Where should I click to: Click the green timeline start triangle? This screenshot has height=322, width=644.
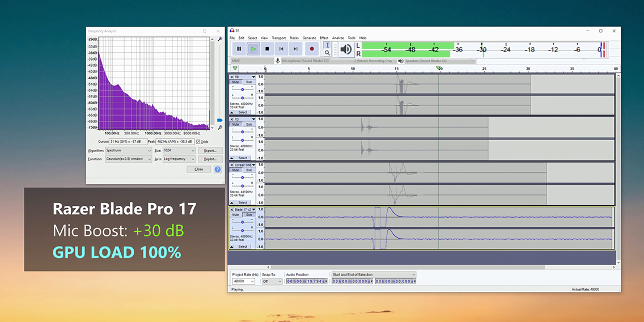(235, 68)
